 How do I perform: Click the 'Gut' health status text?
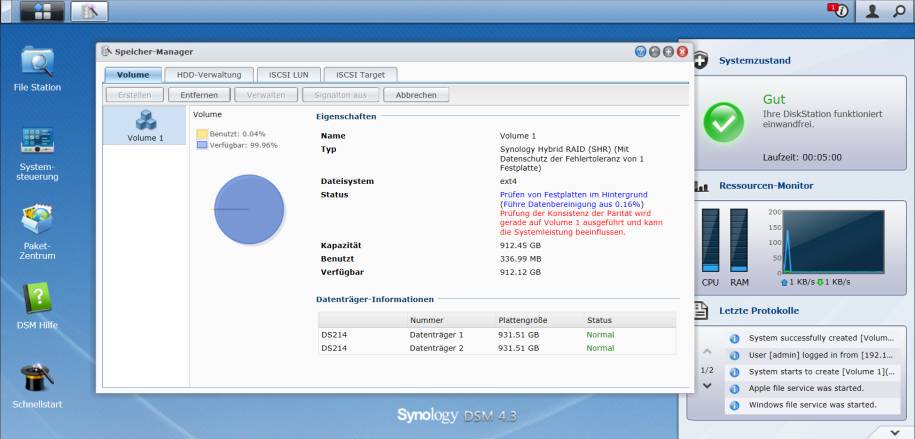[774, 99]
